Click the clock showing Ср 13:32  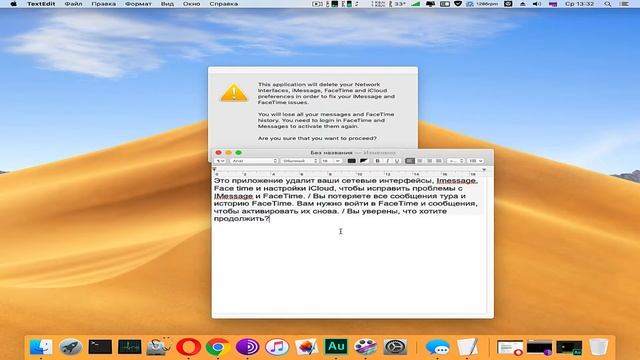pos(580,4)
